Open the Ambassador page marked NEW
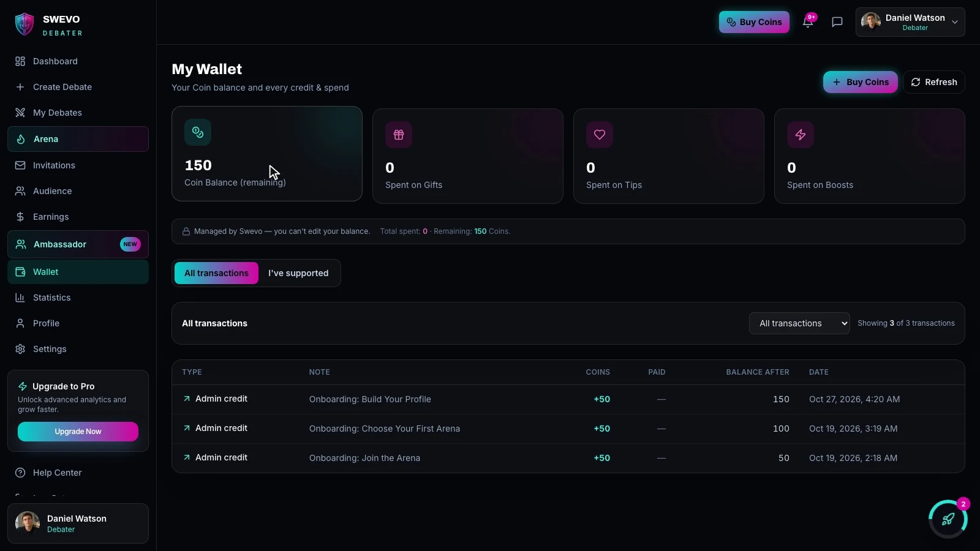This screenshot has height=551, width=980. 78,244
